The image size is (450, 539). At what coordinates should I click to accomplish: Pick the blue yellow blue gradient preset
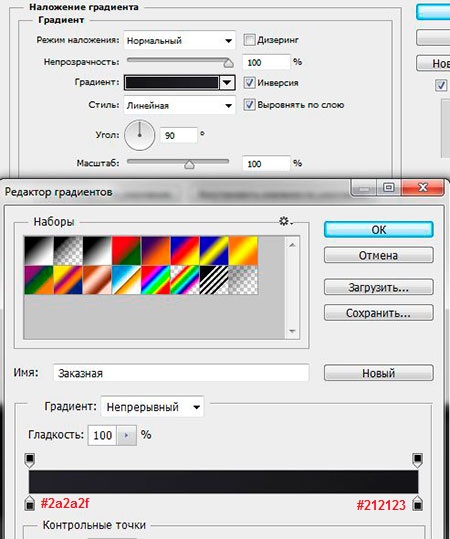214,251
